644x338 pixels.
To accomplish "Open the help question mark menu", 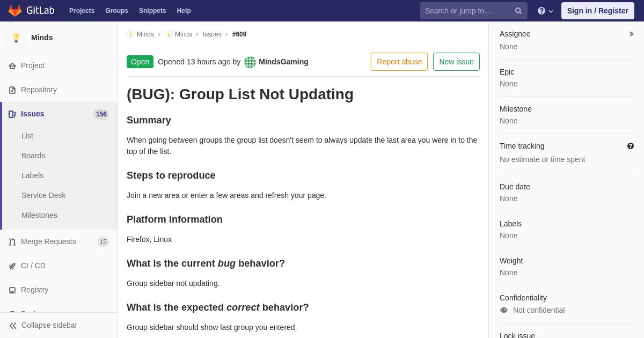I will click(545, 11).
